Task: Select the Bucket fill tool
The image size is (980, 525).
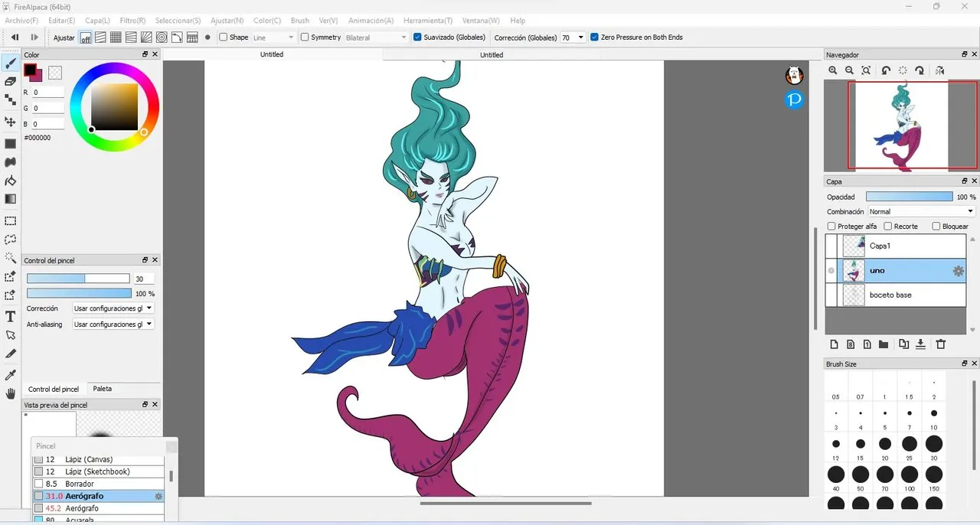Action: [11, 181]
